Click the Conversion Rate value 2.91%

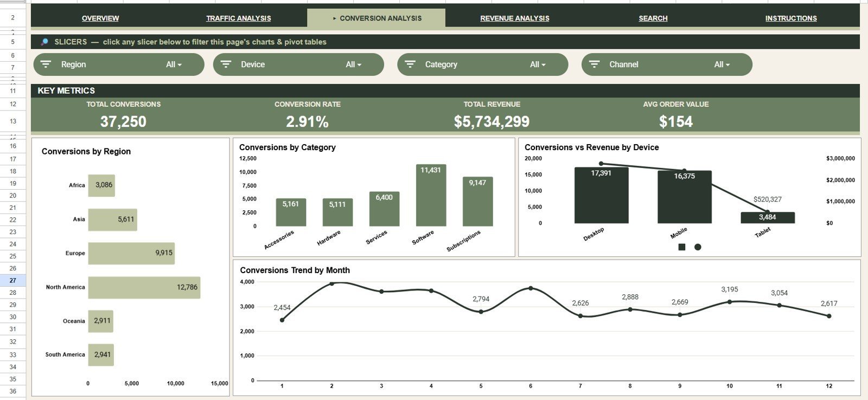(308, 121)
